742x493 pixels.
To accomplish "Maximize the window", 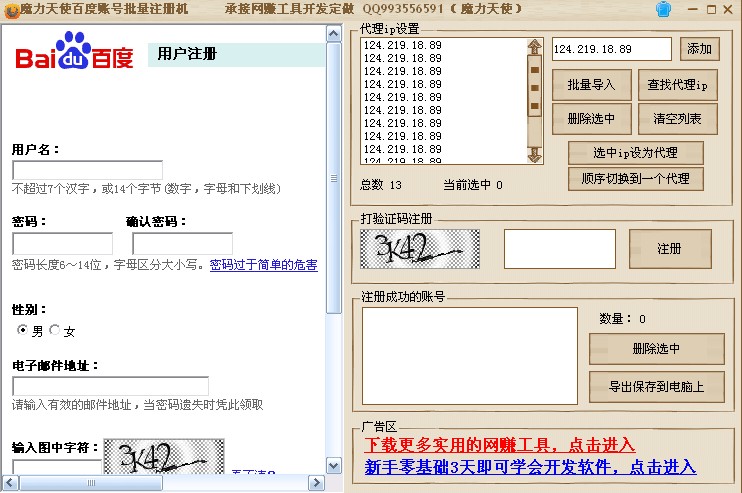I will coord(711,9).
